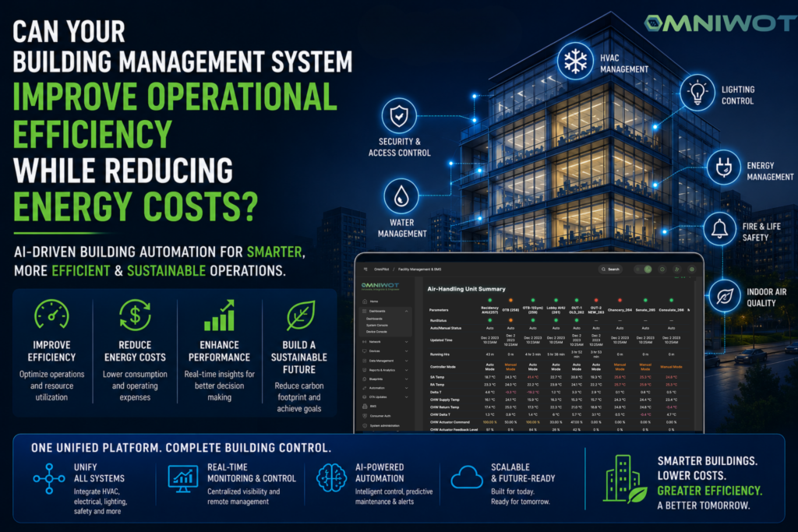
Task: Click the Unify All Systems network icon
Action: point(49,478)
